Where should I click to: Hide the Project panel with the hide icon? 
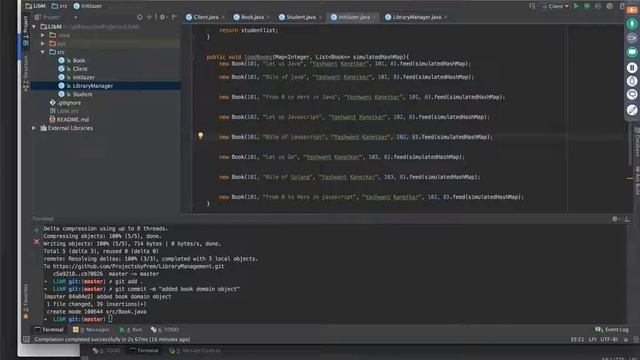tap(174, 17)
